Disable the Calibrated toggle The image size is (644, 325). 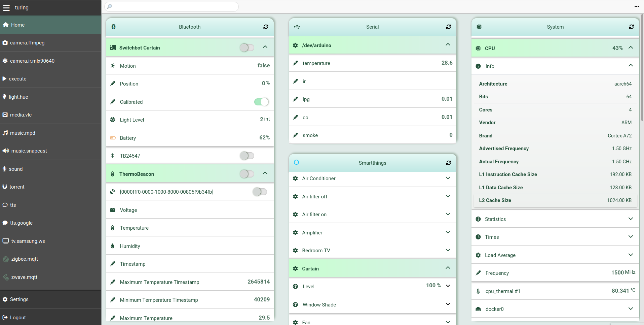(x=262, y=102)
